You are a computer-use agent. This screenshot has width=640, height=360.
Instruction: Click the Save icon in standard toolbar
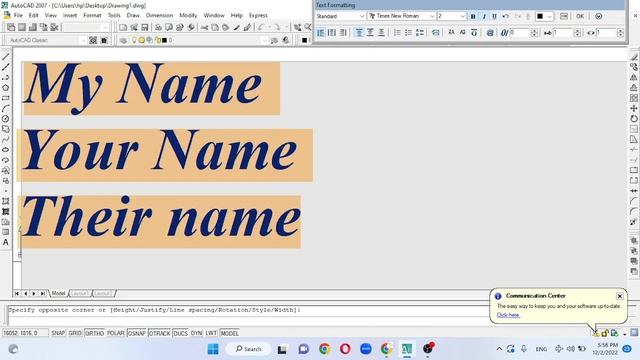coord(144,27)
